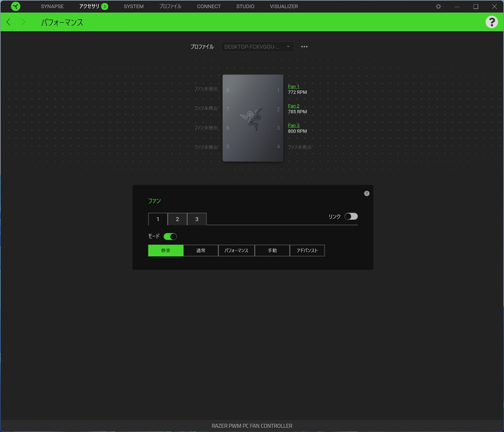Click the Fan 3 link
This screenshot has height=432, width=504.
293,125
